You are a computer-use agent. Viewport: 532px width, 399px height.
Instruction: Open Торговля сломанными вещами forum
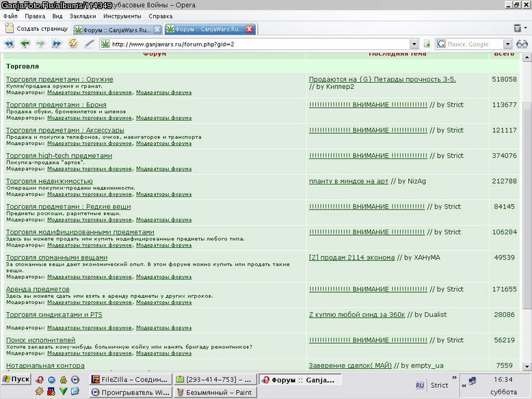57,258
